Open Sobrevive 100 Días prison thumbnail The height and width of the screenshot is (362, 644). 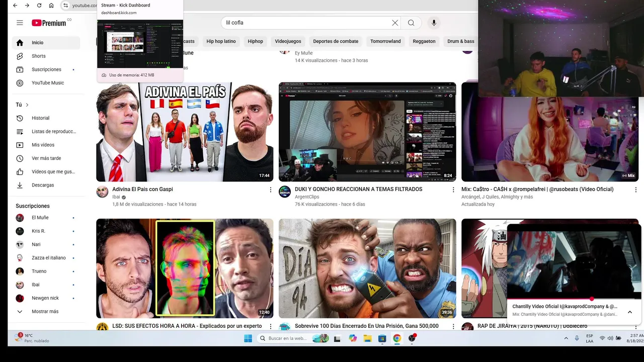click(x=367, y=268)
